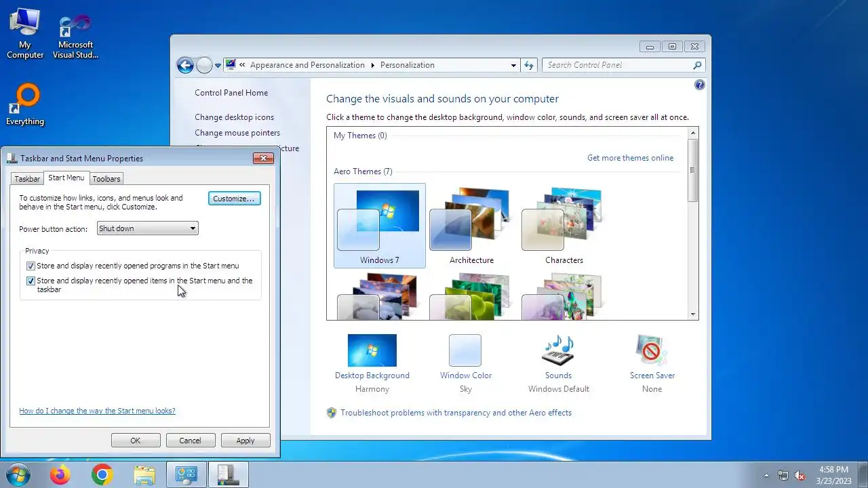The width and height of the screenshot is (868, 488).
Task: Open 'How do I change the Start menu' link
Action: click(x=97, y=411)
